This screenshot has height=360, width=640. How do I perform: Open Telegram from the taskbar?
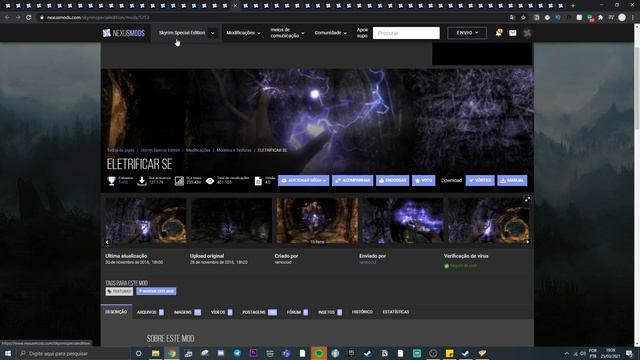pyautogui.click(x=237, y=353)
